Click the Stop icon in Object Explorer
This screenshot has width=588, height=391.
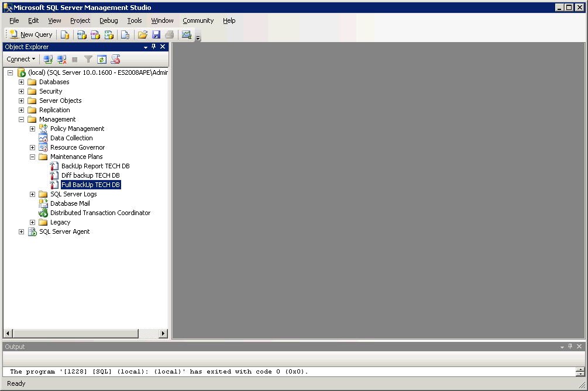tap(75, 59)
